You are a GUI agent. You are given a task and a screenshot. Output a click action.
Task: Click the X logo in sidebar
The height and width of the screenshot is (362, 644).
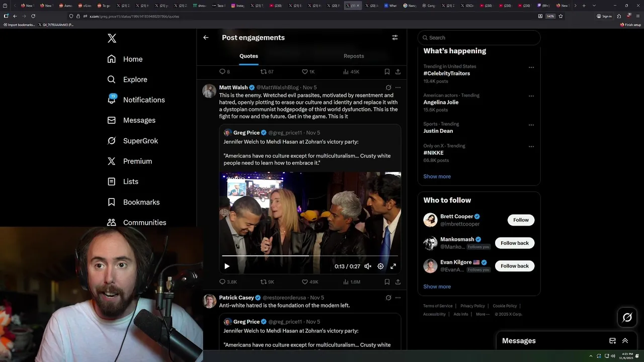pyautogui.click(x=112, y=38)
